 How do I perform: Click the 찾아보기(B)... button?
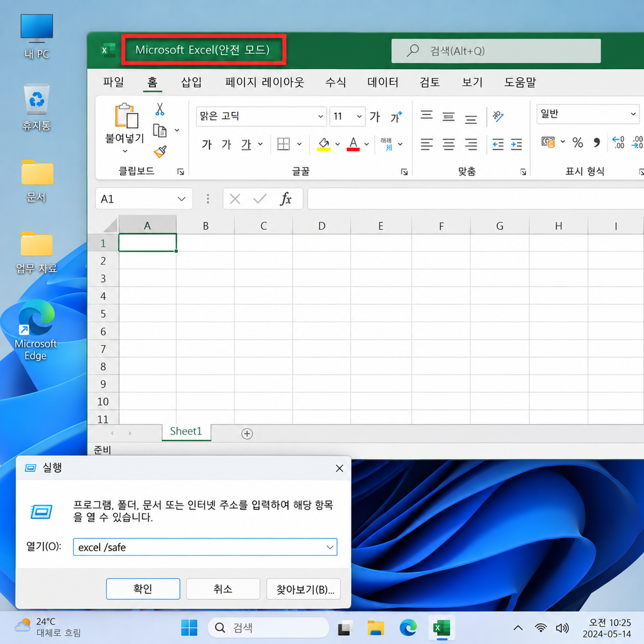tap(304, 589)
